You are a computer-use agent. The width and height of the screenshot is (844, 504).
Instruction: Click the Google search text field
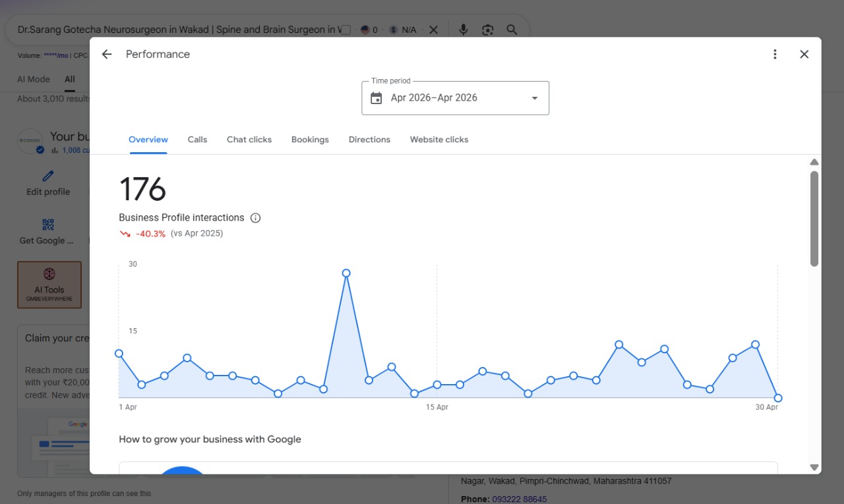point(178,30)
